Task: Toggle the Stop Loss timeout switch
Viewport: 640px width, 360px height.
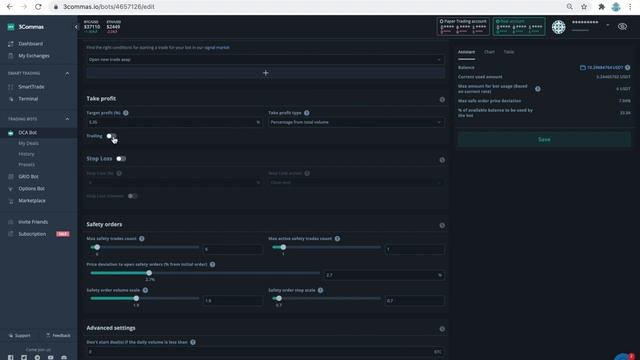Action: [132, 196]
